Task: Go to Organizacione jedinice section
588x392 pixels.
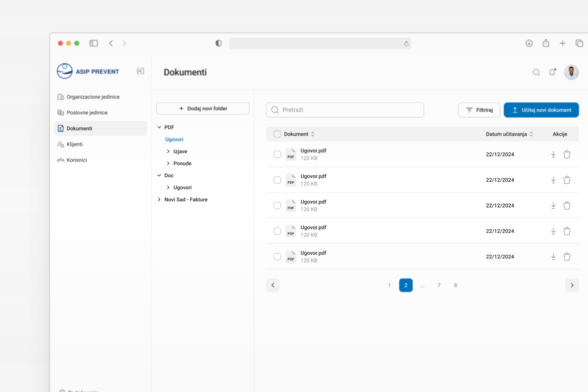Action: 93,97
